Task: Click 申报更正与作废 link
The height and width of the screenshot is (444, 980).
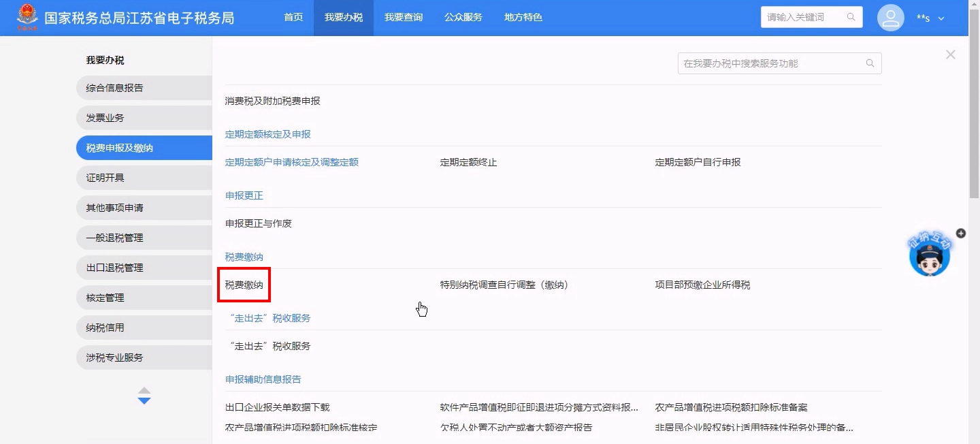Action: 258,223
